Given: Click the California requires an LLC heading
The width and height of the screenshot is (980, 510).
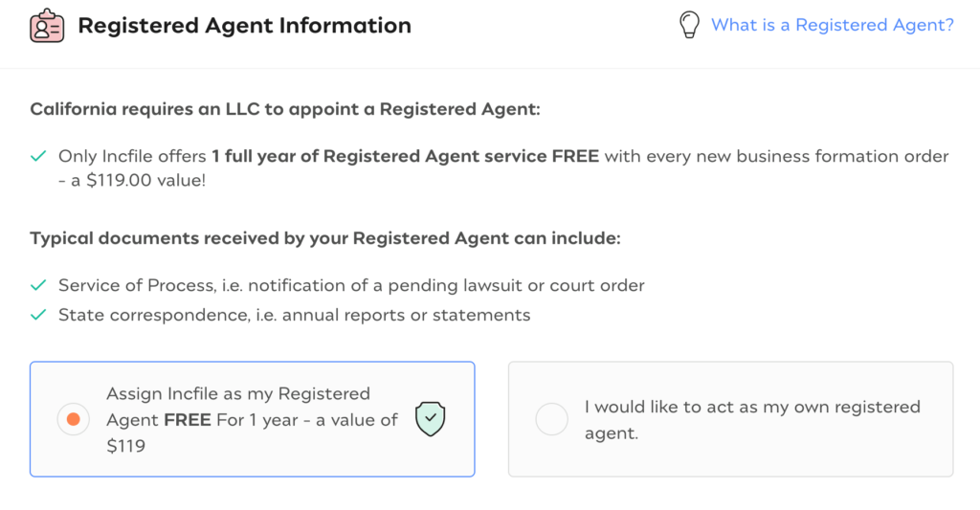Looking at the screenshot, I should [x=285, y=109].
